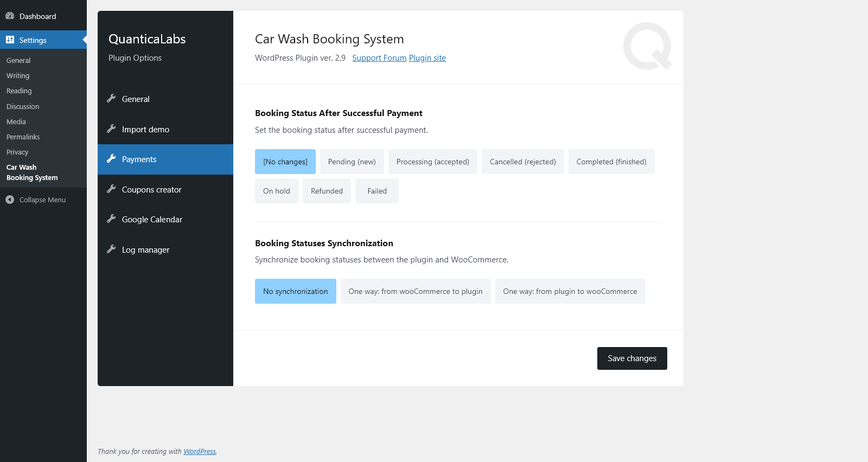Visit the Plugin site link
Image resolution: width=868 pixels, height=462 pixels.
[427, 58]
